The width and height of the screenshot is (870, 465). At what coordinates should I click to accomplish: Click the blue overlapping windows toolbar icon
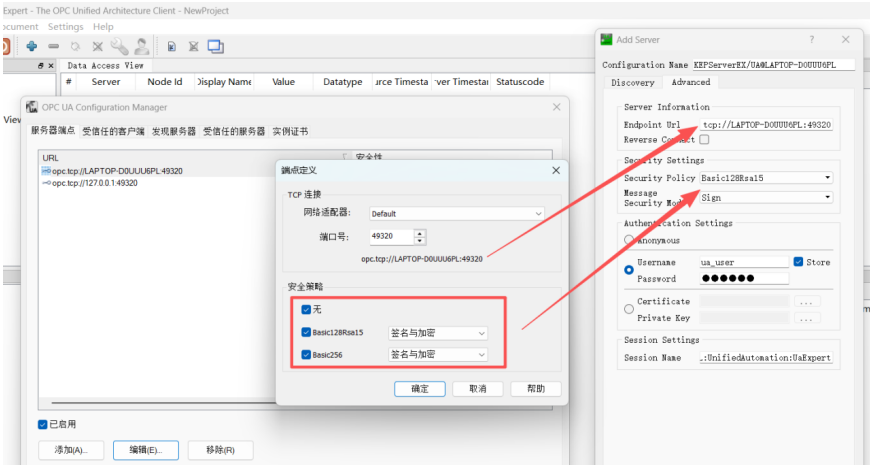pyautogui.click(x=215, y=47)
